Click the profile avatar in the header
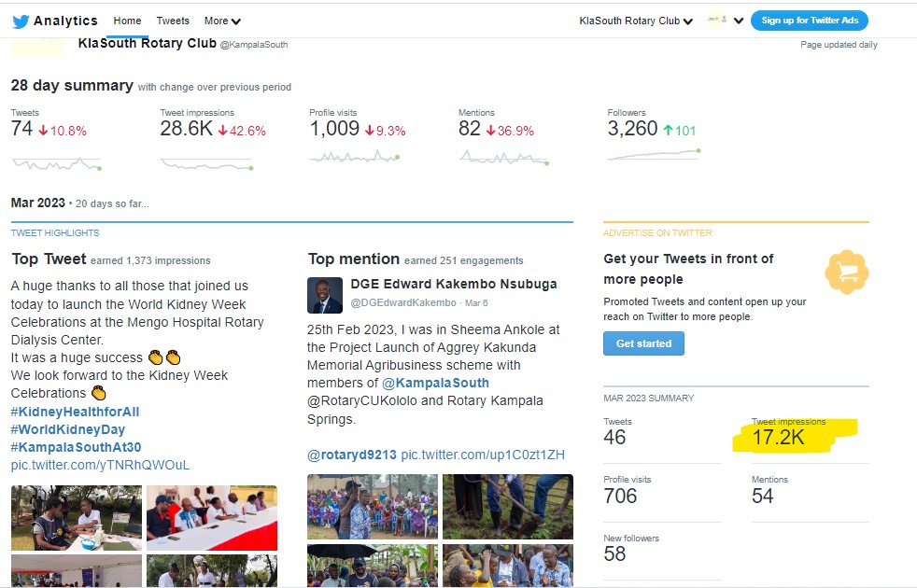This screenshot has height=588, width=917. coord(717,20)
